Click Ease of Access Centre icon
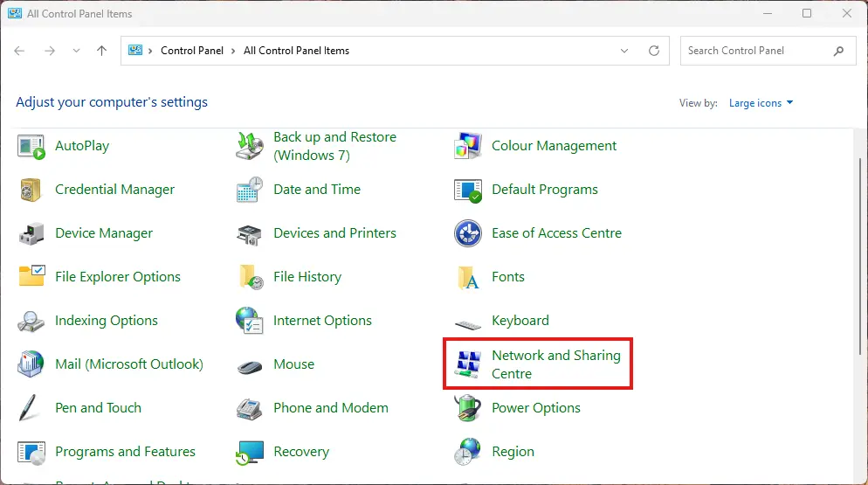 [x=468, y=233]
